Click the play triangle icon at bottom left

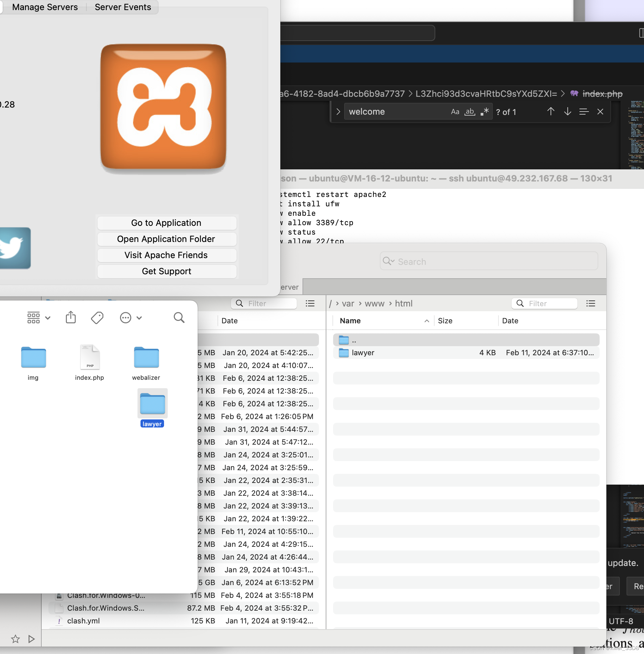pos(32,639)
